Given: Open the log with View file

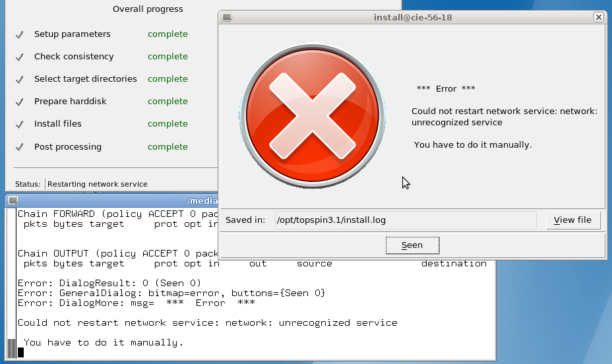Looking at the screenshot, I should coord(572,220).
